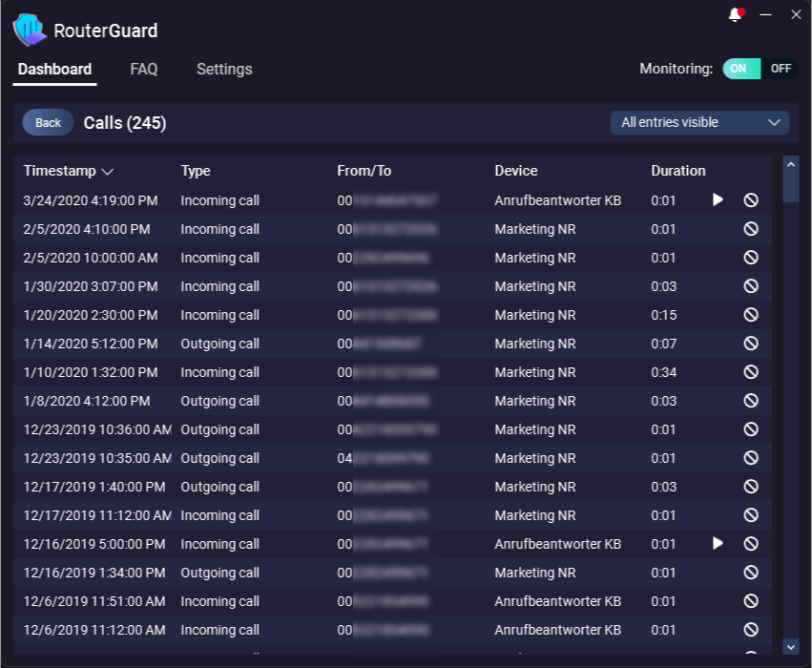The height and width of the screenshot is (668, 812).
Task: Block the number from the 1/14/2020 outgoing call
Action: (x=751, y=343)
